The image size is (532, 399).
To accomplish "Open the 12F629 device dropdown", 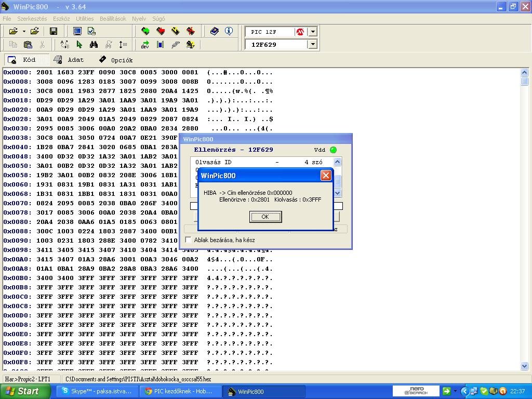I will pos(313,45).
